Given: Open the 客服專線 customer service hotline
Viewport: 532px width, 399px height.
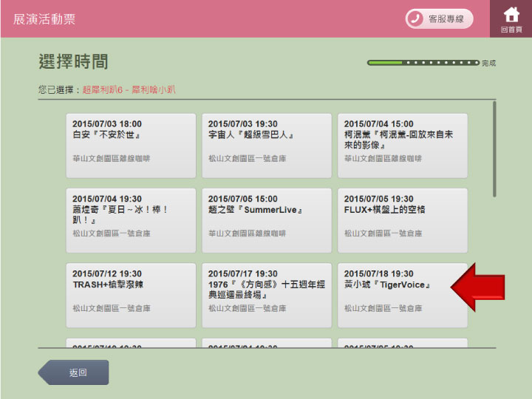Looking at the screenshot, I should coord(438,18).
